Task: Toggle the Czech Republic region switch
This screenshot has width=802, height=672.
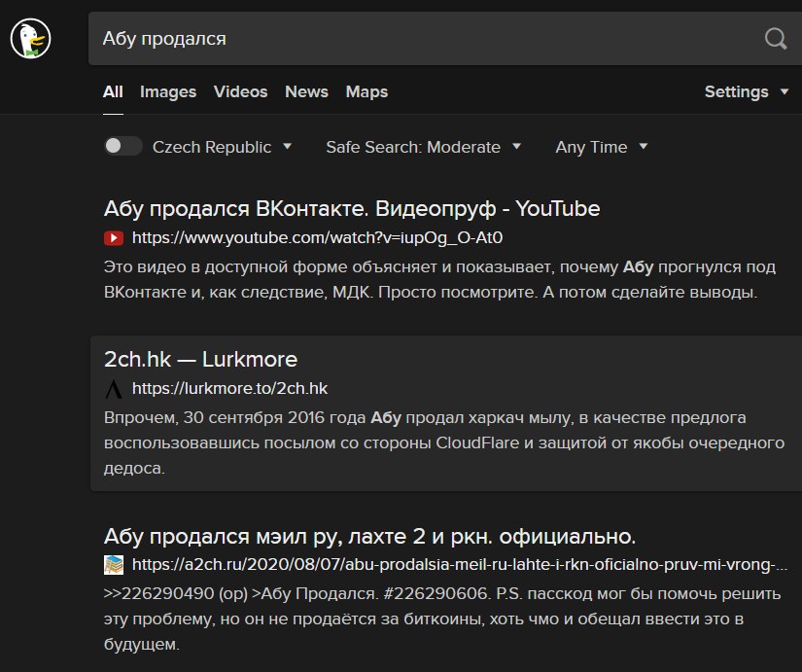Action: 122,147
